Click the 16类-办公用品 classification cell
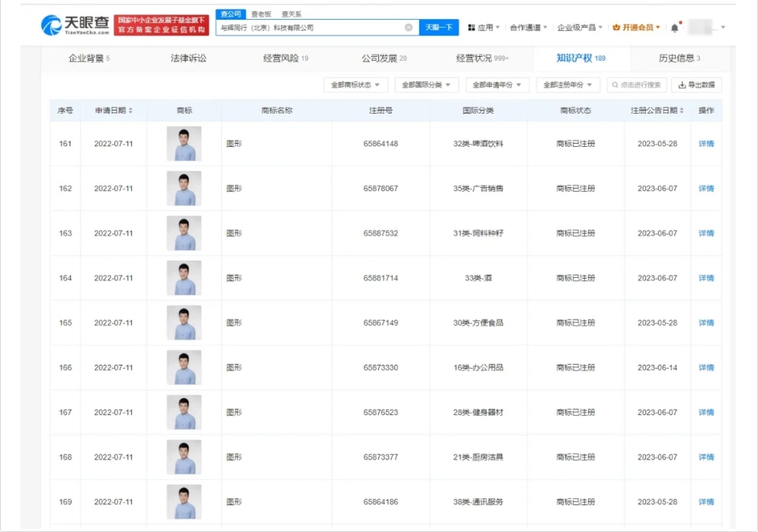758x532 pixels. click(478, 367)
